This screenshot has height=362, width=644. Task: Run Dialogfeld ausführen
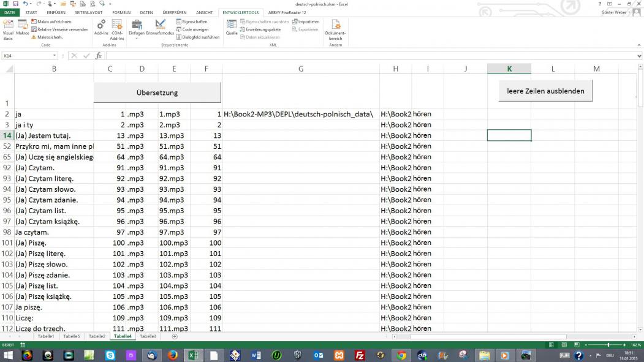pyautogui.click(x=197, y=37)
